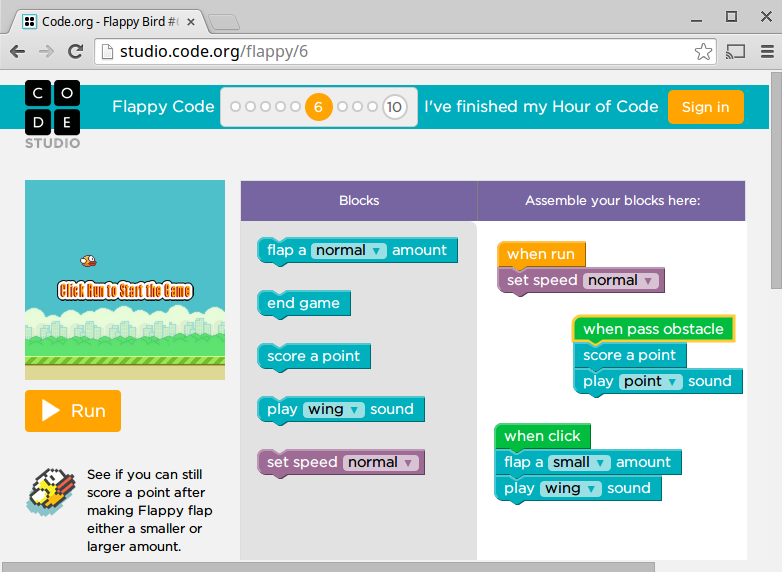Select the Code.org Flappy Bird tab
The height and width of the screenshot is (572, 782).
[105, 22]
